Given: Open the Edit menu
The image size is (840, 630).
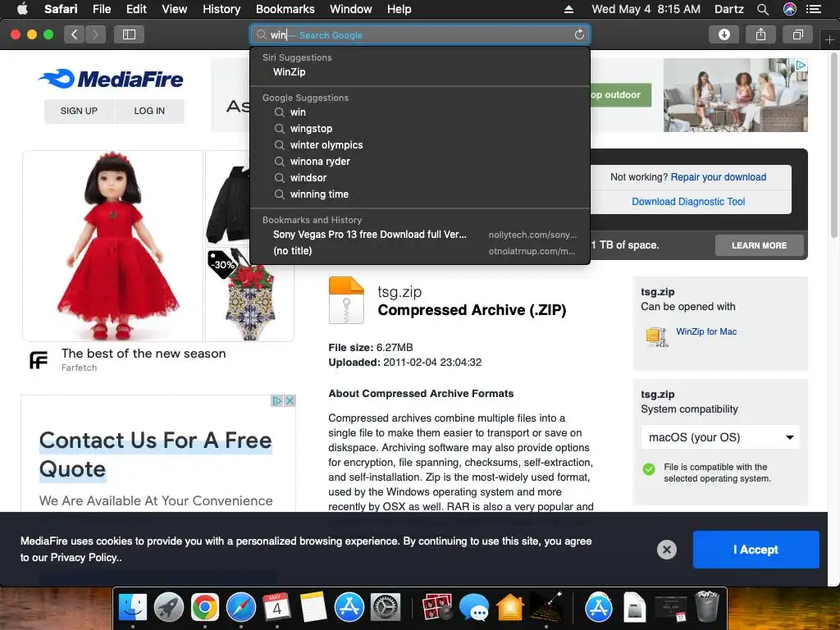Looking at the screenshot, I should click(x=136, y=9).
